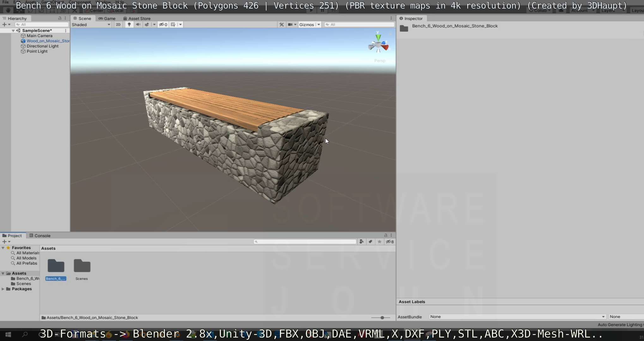The image size is (644, 341).
Task: Open AssetBundle None dropdown
Action: click(517, 317)
